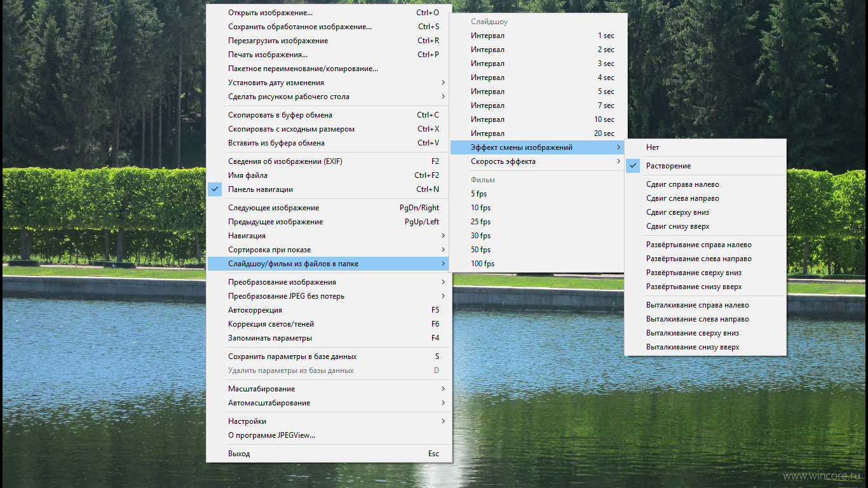Play film at 30 fps
The height and width of the screenshot is (488, 868).
click(538, 236)
